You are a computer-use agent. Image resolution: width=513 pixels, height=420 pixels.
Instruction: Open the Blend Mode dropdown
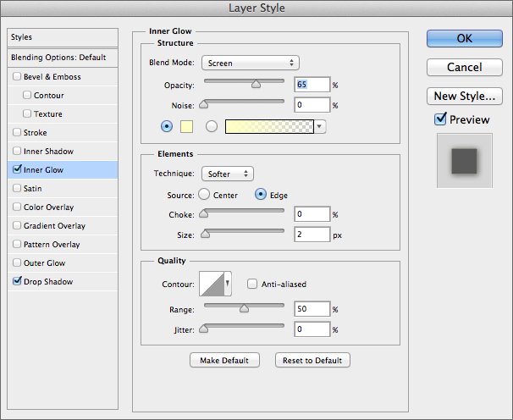click(x=250, y=63)
